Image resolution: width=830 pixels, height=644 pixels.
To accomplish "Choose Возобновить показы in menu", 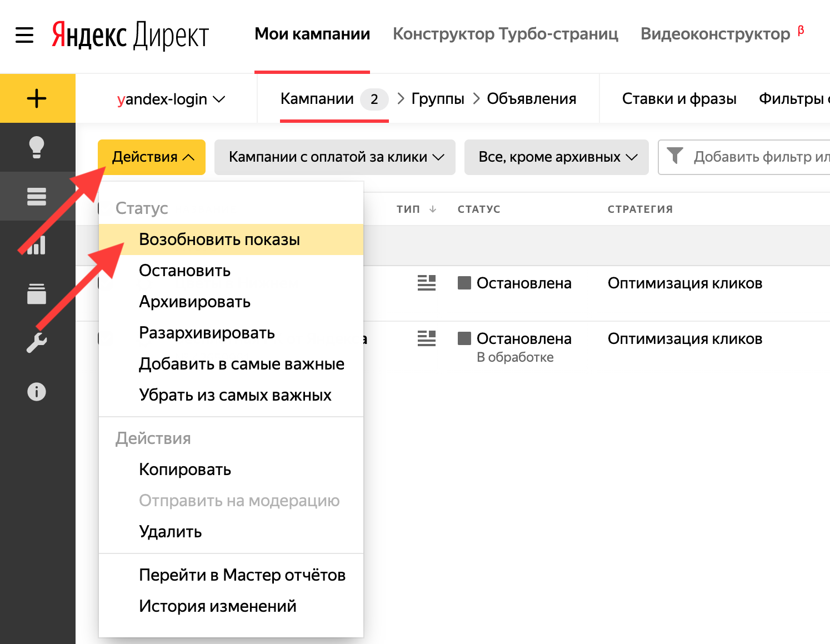I will point(231,239).
